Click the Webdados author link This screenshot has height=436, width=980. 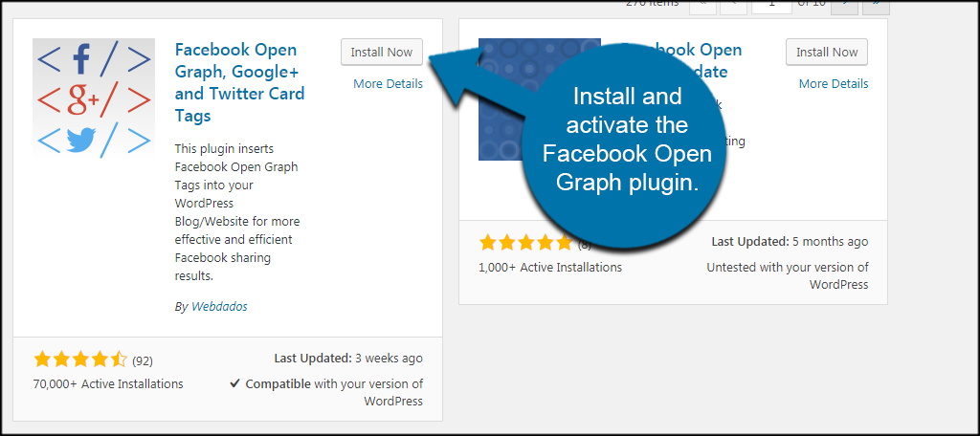pos(219,307)
